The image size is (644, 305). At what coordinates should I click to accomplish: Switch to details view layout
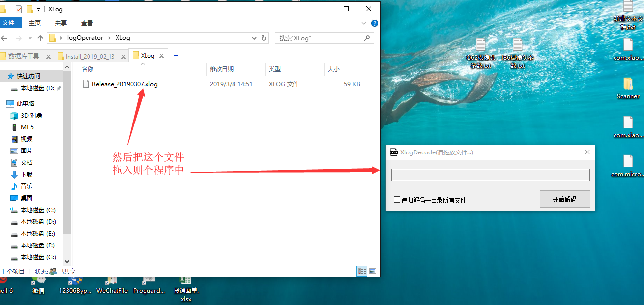[362, 271]
